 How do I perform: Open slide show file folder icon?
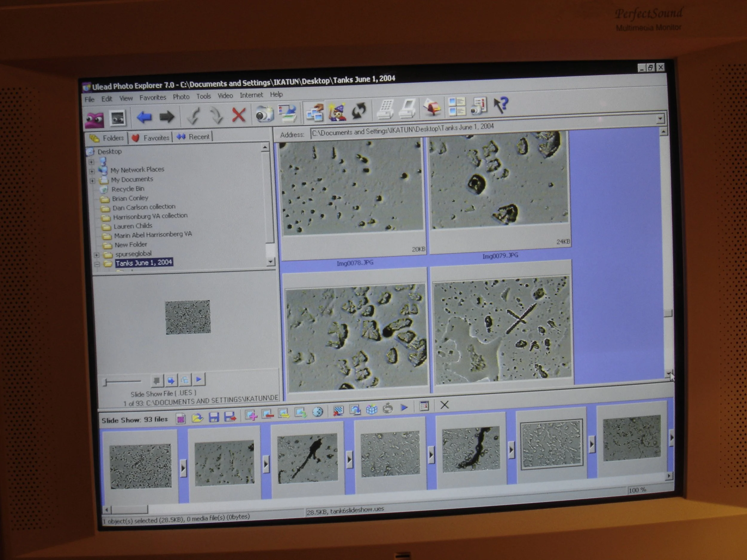click(x=197, y=418)
